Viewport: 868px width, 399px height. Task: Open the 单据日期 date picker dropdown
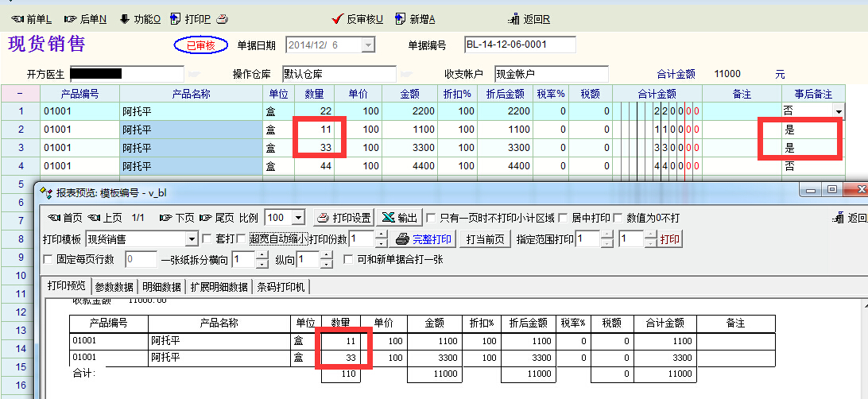pyautogui.click(x=368, y=45)
